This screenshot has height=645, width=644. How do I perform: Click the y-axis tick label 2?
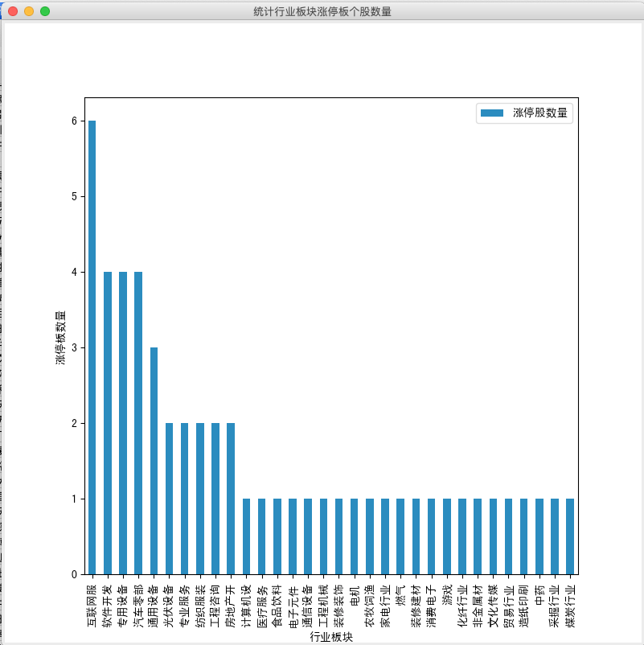click(x=74, y=423)
